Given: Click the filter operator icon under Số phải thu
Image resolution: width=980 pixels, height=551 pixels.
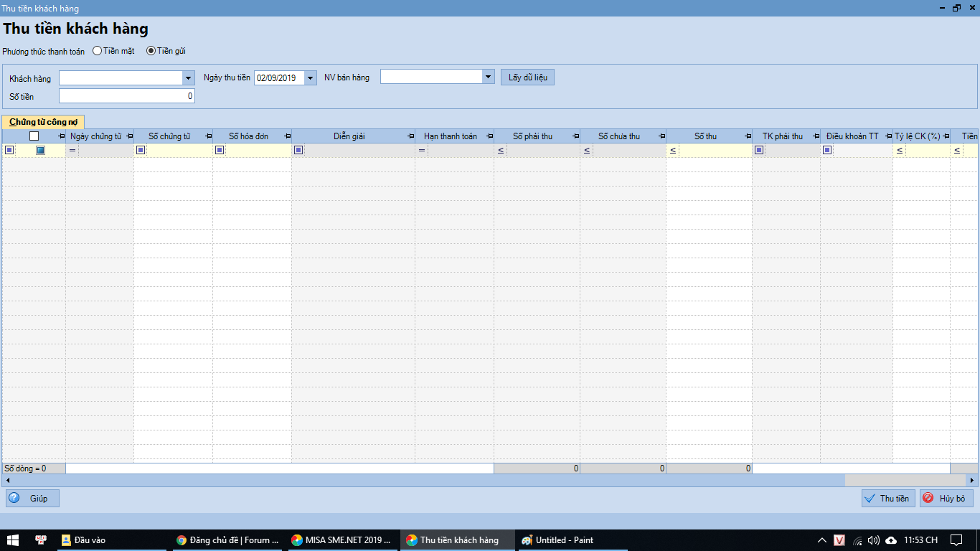Looking at the screenshot, I should [x=501, y=151].
